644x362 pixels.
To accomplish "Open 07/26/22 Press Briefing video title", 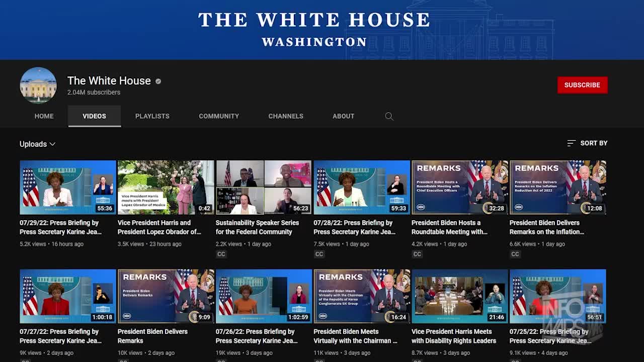I will click(x=257, y=336).
